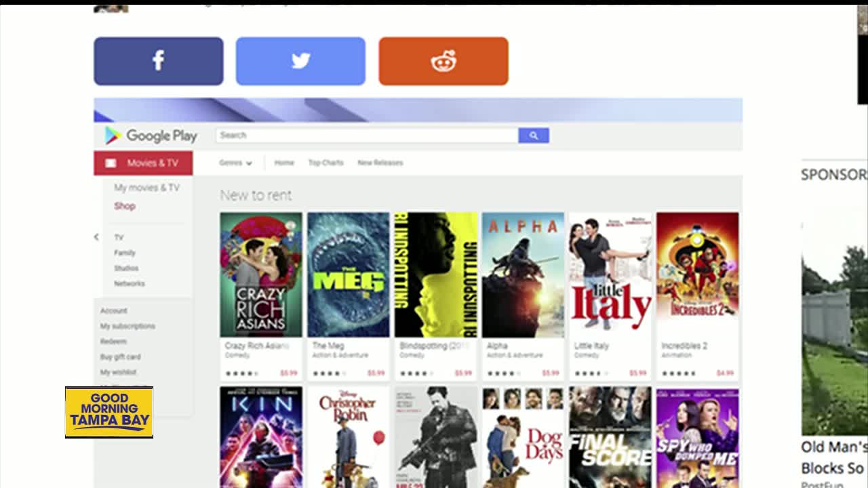Viewport: 868px width, 488px height.
Task: Open the Kin movie poster
Action: [261, 437]
